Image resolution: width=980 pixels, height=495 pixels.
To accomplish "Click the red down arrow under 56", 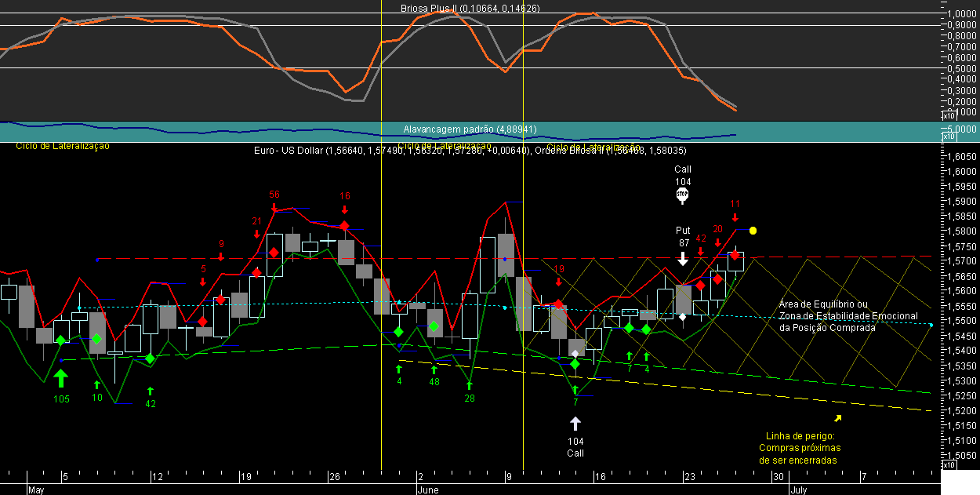I will click(x=274, y=207).
